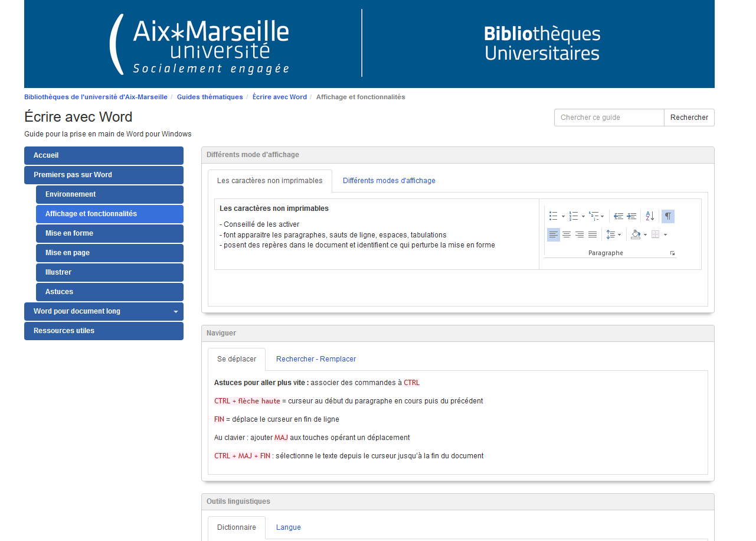Screen dimensions: 756x541
Task: Click the Paragraphe dialog launcher icon
Action: [672, 253]
